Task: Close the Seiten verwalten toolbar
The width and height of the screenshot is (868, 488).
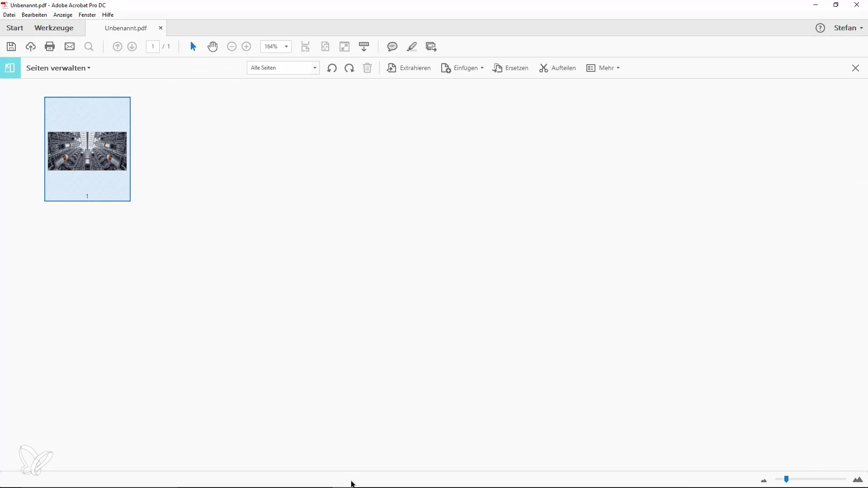Action: click(855, 68)
